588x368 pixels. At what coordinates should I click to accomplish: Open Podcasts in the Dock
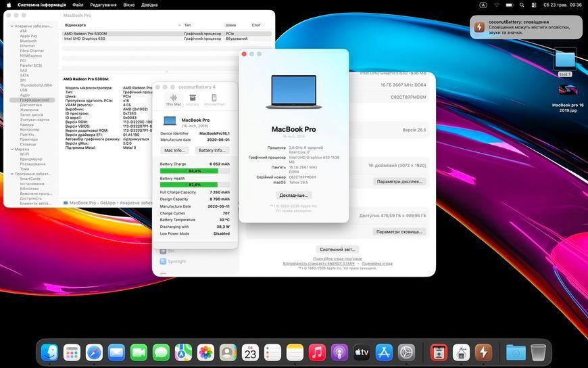[339, 352]
